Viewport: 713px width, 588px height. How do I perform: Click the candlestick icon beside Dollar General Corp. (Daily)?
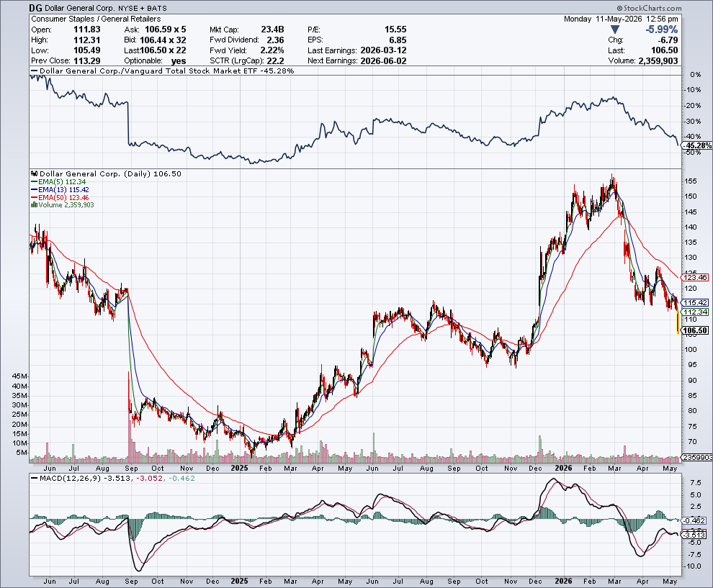35,173
